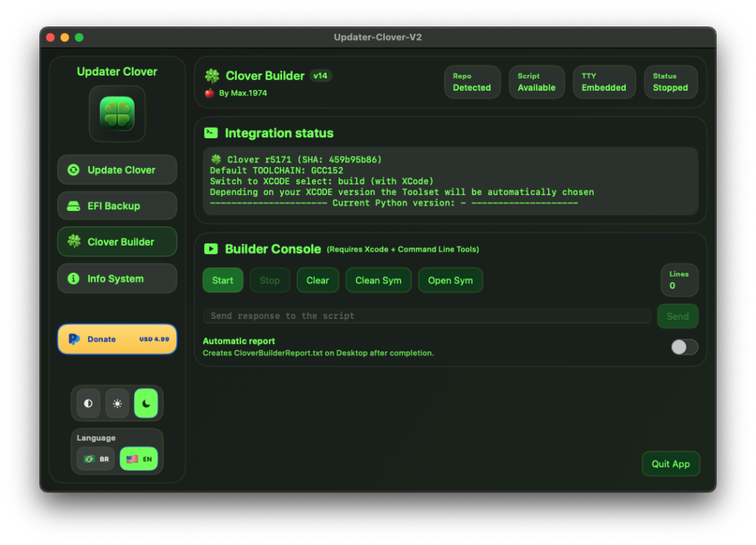Click the apple icon by Max.1974
Viewport: 756px width, 545px height.
[x=209, y=93]
